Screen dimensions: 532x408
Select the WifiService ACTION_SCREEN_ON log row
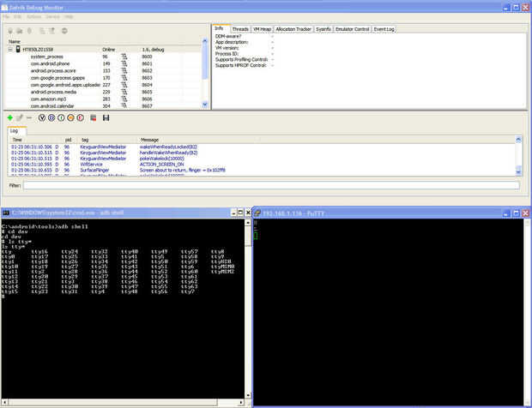[x=261, y=165]
